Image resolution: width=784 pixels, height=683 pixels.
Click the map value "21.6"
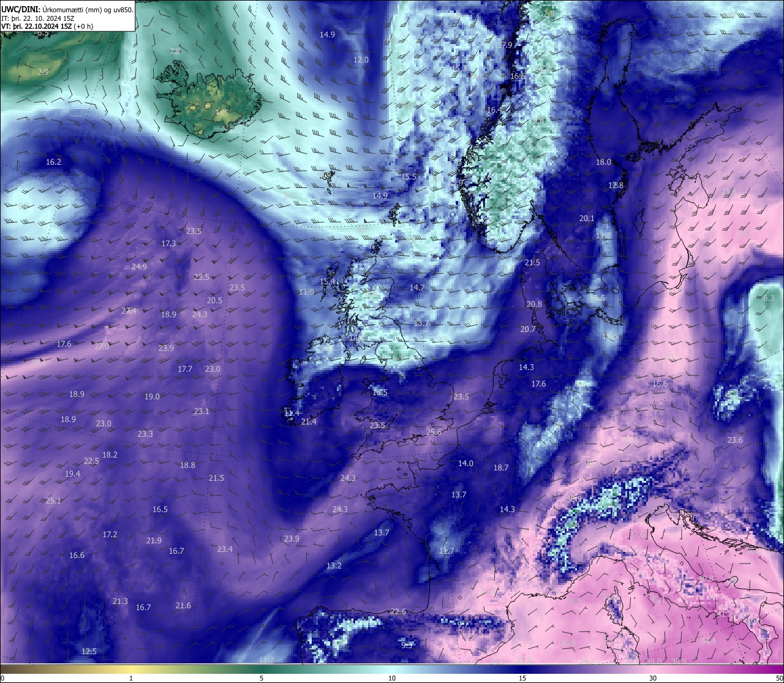[x=183, y=605]
